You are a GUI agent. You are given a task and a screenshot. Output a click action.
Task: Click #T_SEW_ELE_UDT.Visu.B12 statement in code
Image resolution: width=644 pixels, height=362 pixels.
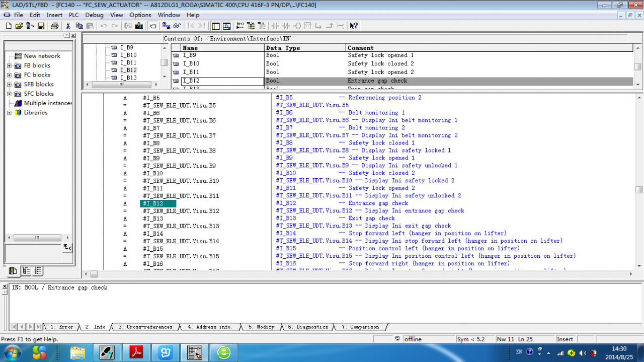(x=181, y=211)
